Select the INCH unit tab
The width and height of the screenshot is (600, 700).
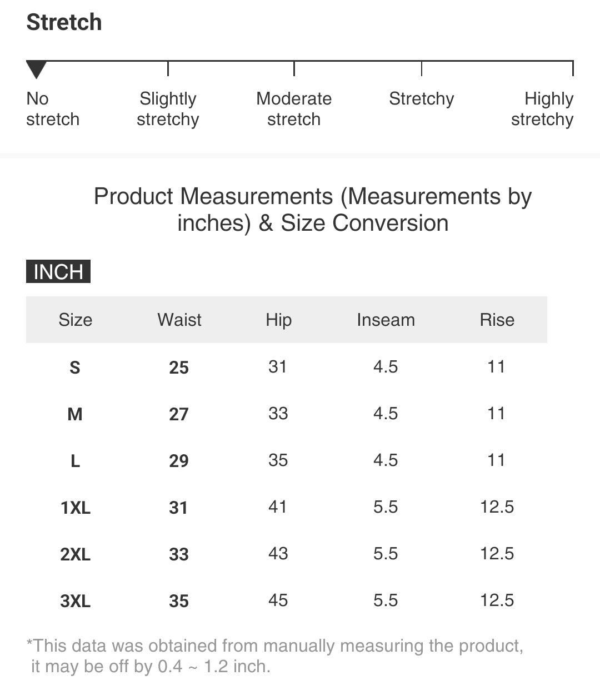[x=58, y=271]
